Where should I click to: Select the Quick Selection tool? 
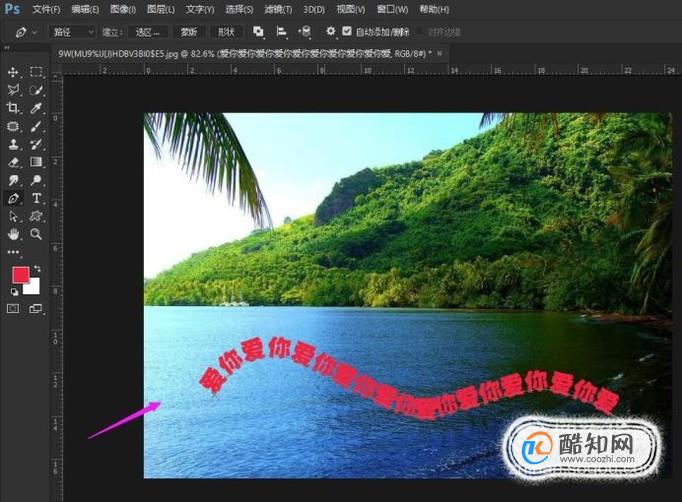[36, 90]
